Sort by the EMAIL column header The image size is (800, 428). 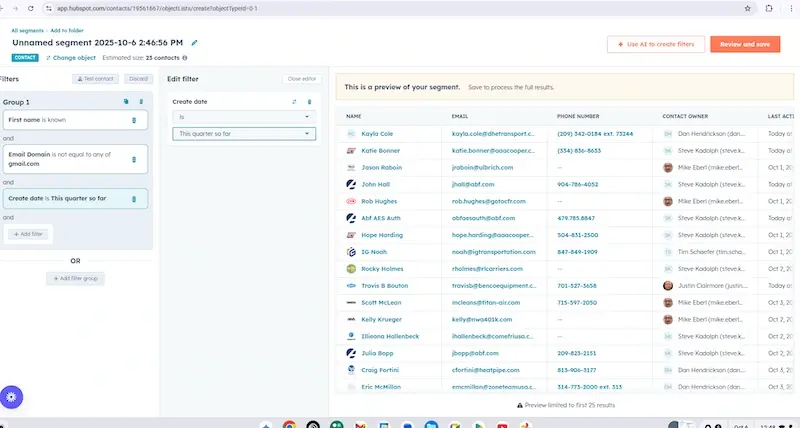(460, 116)
